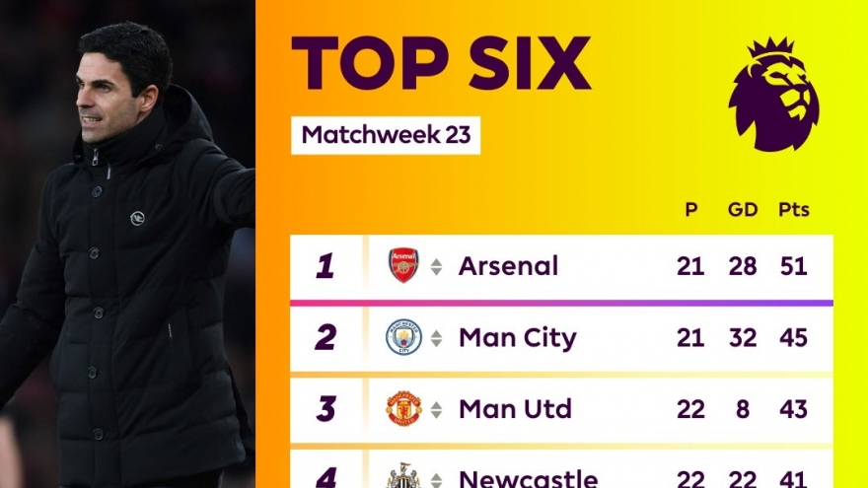Viewport: 868px width, 488px height.
Task: Sort by the GD column header
Action: 743,210
